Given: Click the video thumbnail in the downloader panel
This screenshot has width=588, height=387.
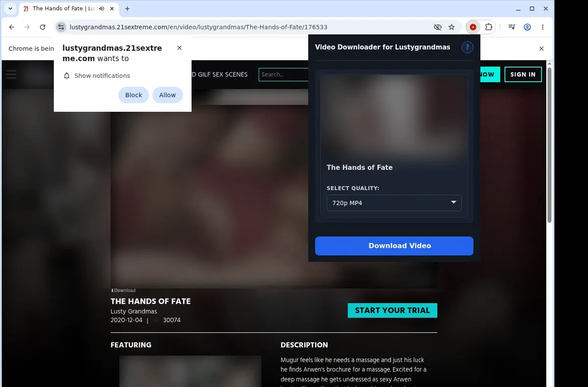Looking at the screenshot, I should click(x=394, y=117).
